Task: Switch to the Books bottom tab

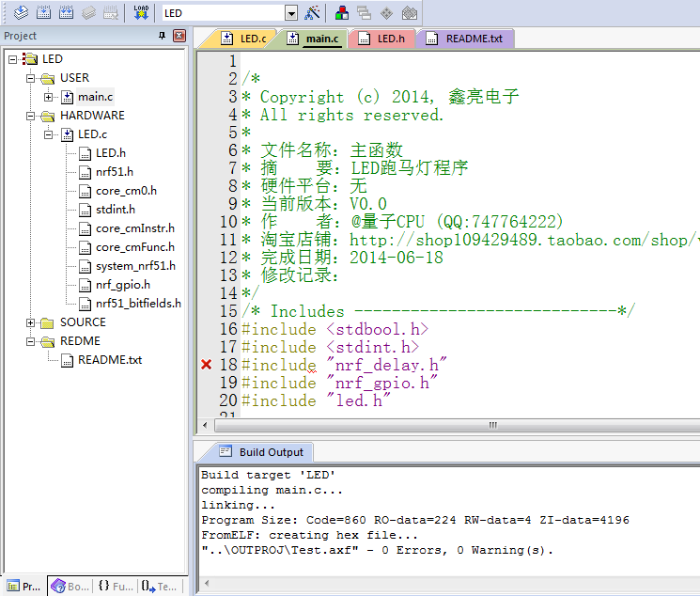Action: coord(70,587)
